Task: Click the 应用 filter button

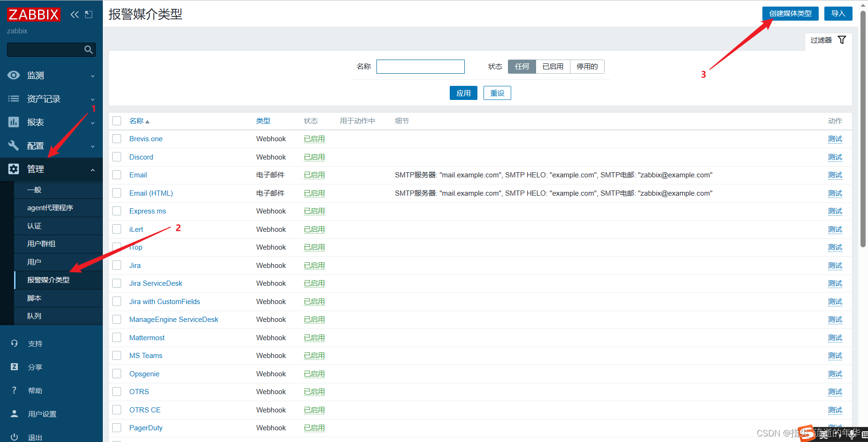Action: coord(463,93)
